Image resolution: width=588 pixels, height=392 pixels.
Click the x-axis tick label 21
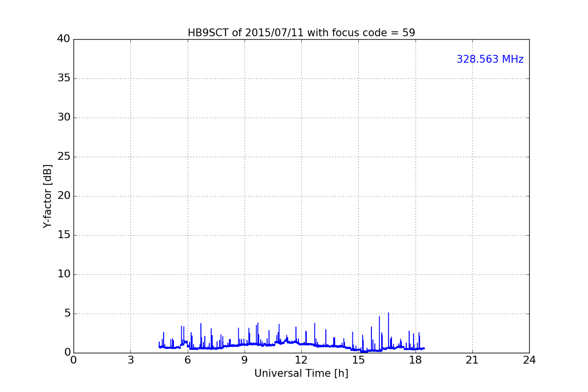[x=472, y=360]
